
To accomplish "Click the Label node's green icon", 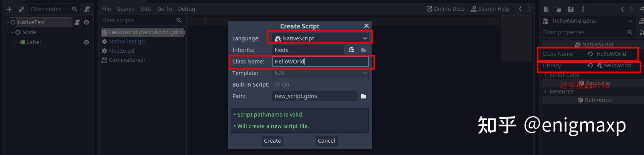I will (23, 42).
